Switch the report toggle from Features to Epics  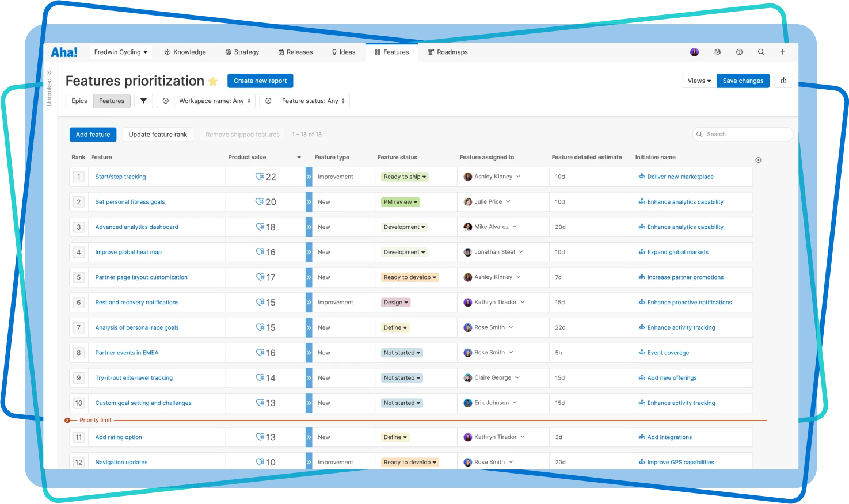[x=79, y=101]
